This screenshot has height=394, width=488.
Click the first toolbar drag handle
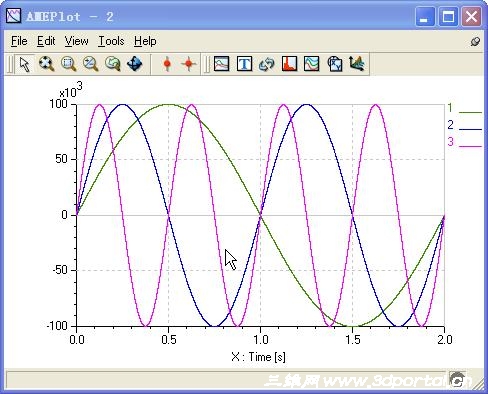click(x=10, y=64)
